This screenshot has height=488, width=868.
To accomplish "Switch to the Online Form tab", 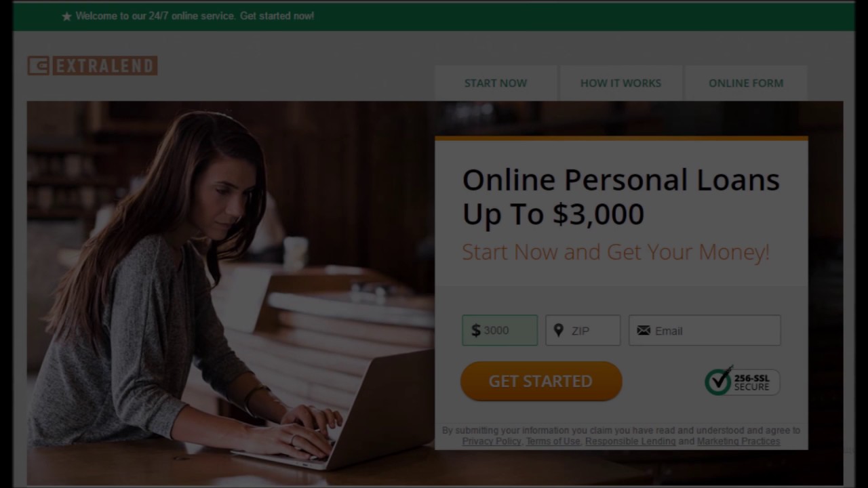I will point(746,83).
